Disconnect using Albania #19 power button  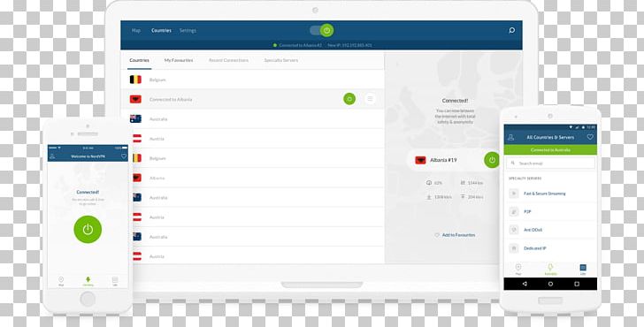[x=492, y=160]
